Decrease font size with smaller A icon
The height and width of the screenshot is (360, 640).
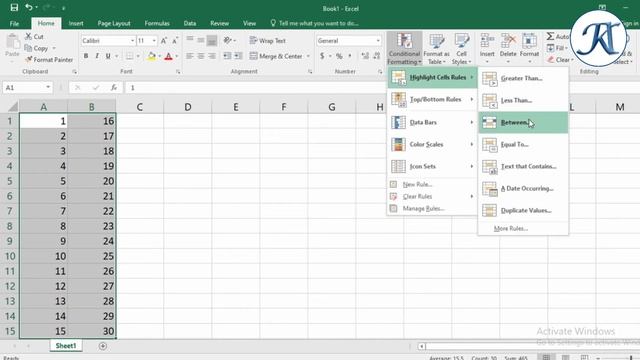click(175, 40)
